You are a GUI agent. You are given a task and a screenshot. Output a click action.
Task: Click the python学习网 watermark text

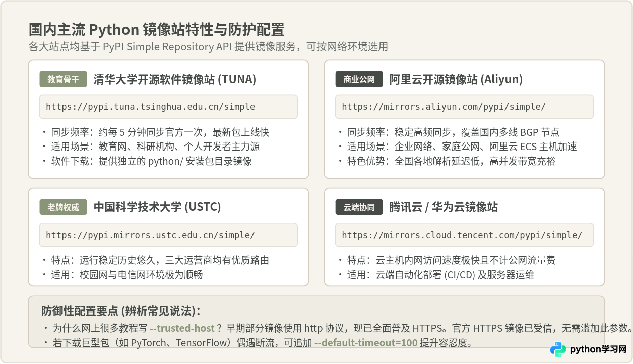coord(598,349)
